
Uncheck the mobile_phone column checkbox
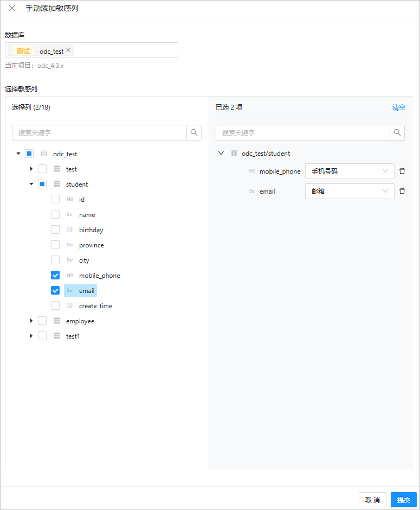[55, 275]
